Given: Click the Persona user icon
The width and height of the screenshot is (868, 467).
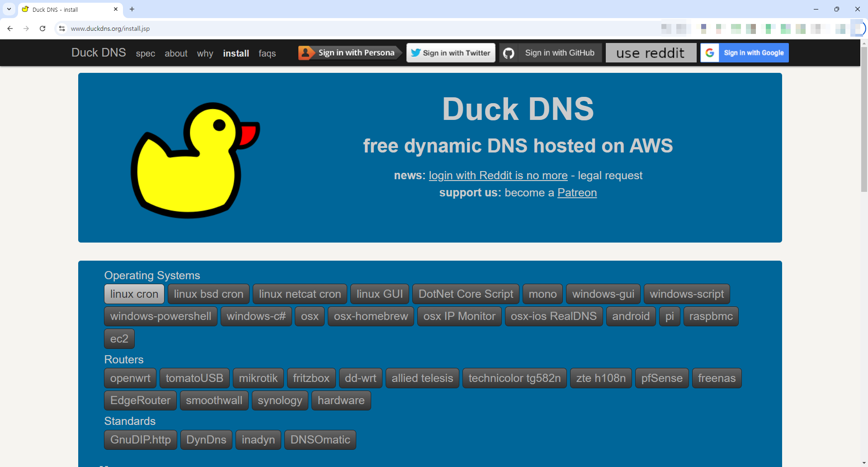Looking at the screenshot, I should tap(306, 53).
